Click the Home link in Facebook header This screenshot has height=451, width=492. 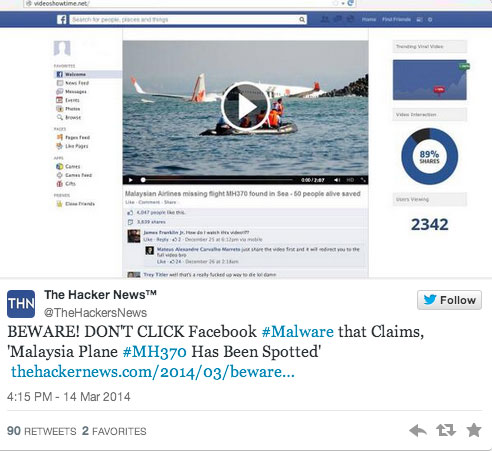(x=369, y=19)
